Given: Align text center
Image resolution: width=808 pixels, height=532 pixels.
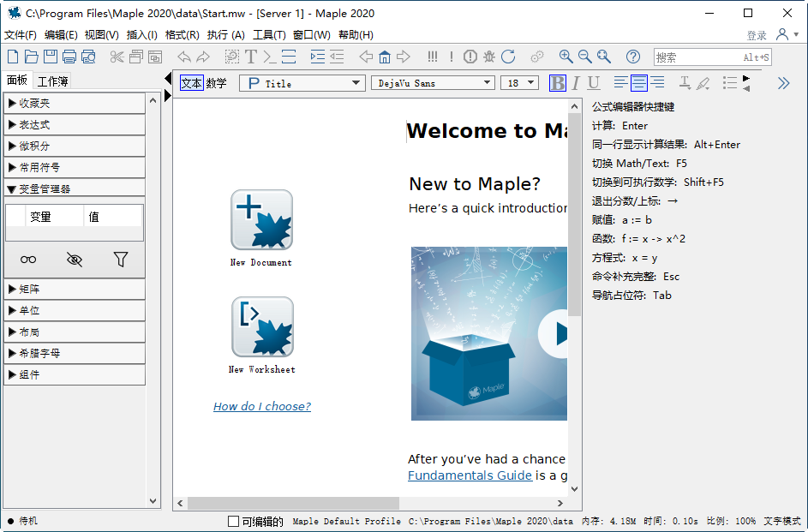Looking at the screenshot, I should pyautogui.click(x=639, y=83).
